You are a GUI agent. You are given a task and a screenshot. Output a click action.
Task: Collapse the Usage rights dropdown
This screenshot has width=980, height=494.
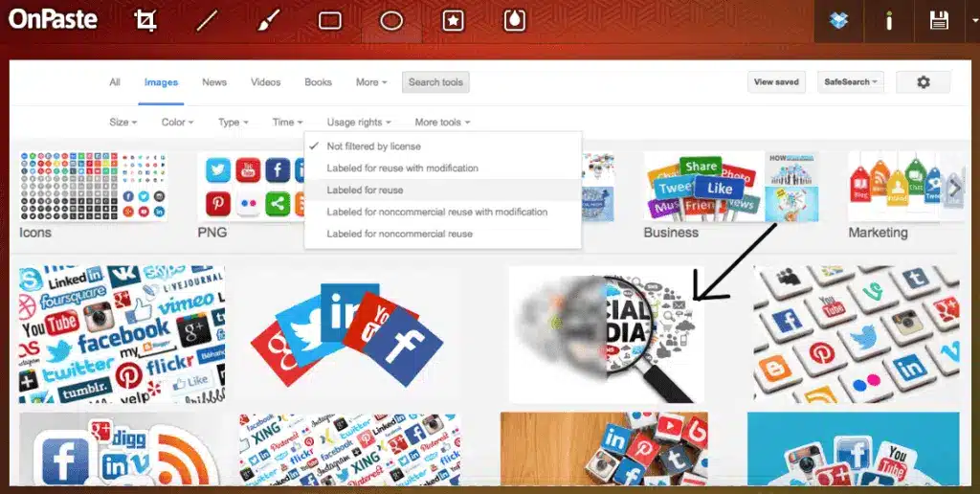359,122
